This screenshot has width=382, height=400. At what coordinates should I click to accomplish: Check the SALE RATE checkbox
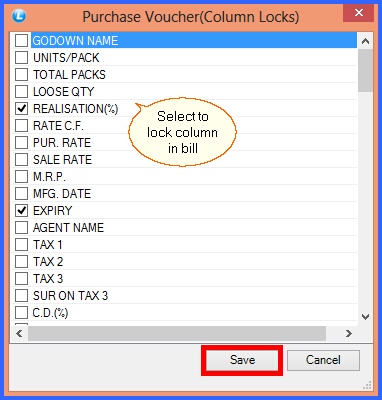(x=21, y=160)
